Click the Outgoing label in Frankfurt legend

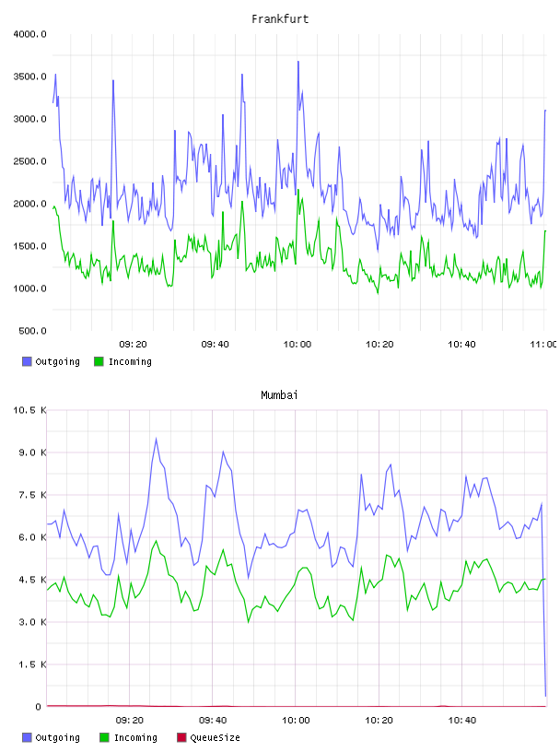(x=57, y=361)
